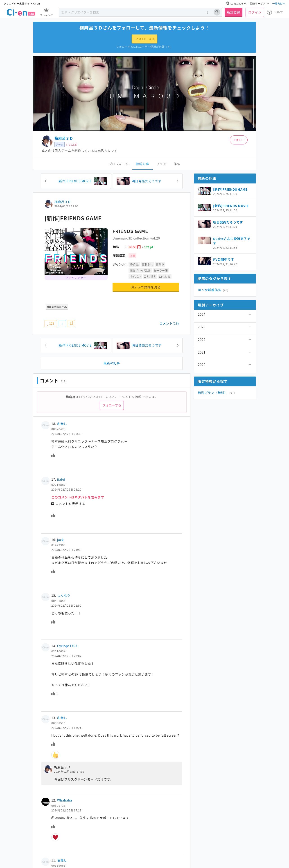289x868 pixels.
Task: Click the 127 like count button
Action: [51, 324]
